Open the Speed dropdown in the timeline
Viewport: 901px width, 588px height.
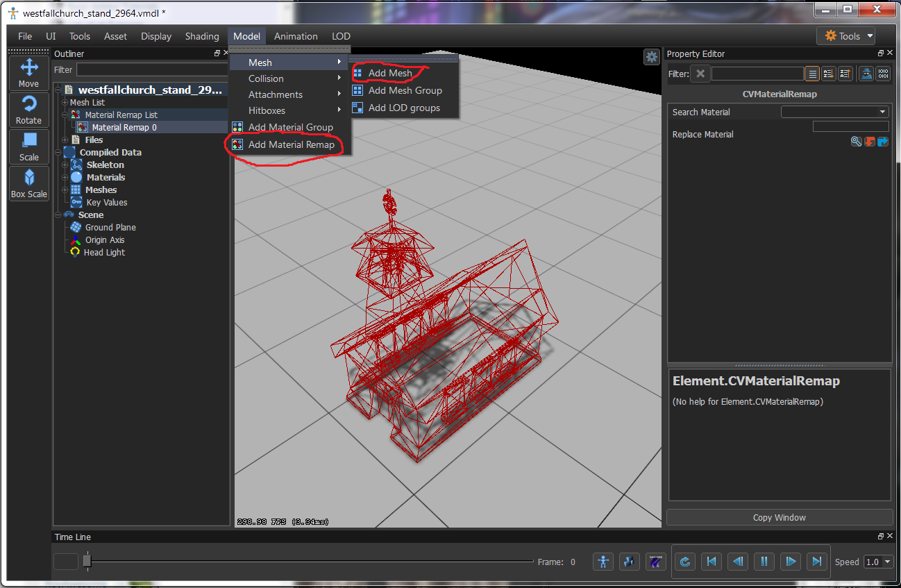point(878,562)
